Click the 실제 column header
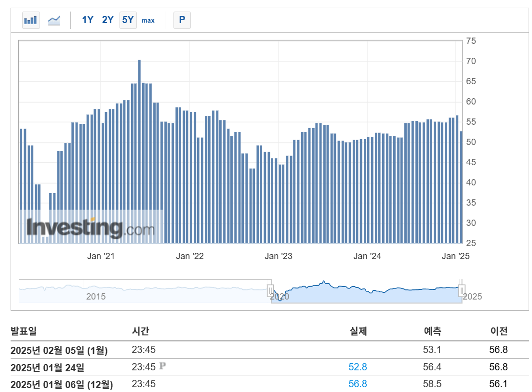Image resolution: width=532 pixels, height=392 pixels. 359,331
